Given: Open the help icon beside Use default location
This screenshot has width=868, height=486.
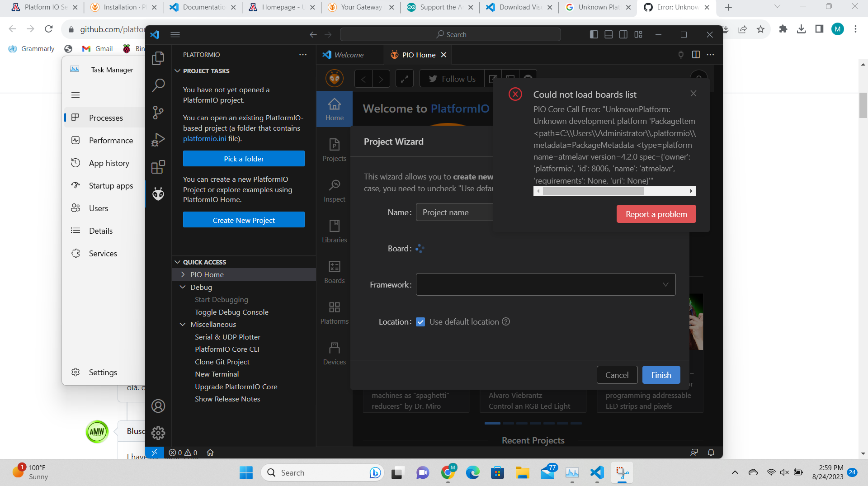Looking at the screenshot, I should click(x=506, y=321).
